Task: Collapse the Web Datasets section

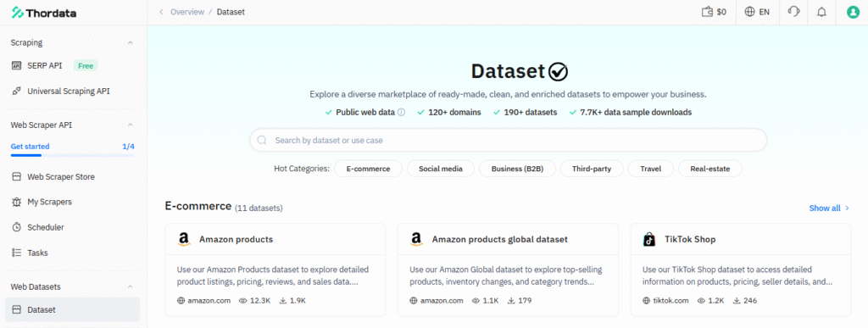Action: coord(130,286)
